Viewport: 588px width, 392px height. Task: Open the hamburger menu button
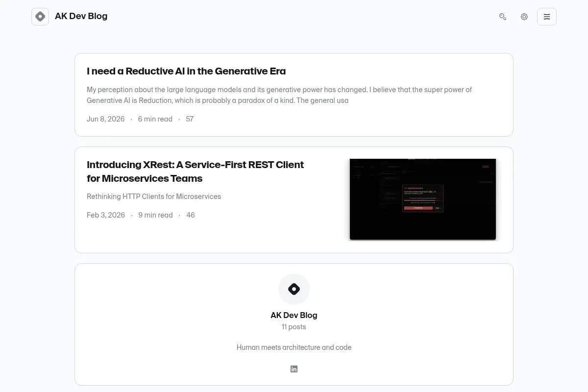tap(547, 17)
